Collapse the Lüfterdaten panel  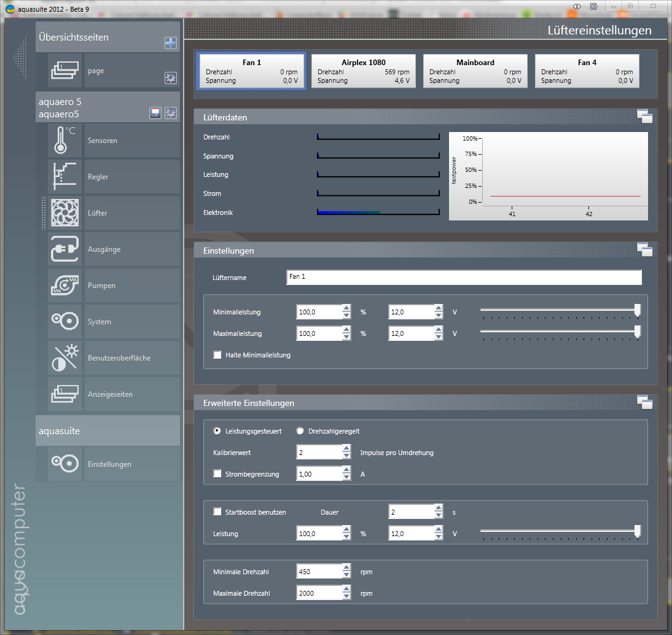tap(644, 117)
